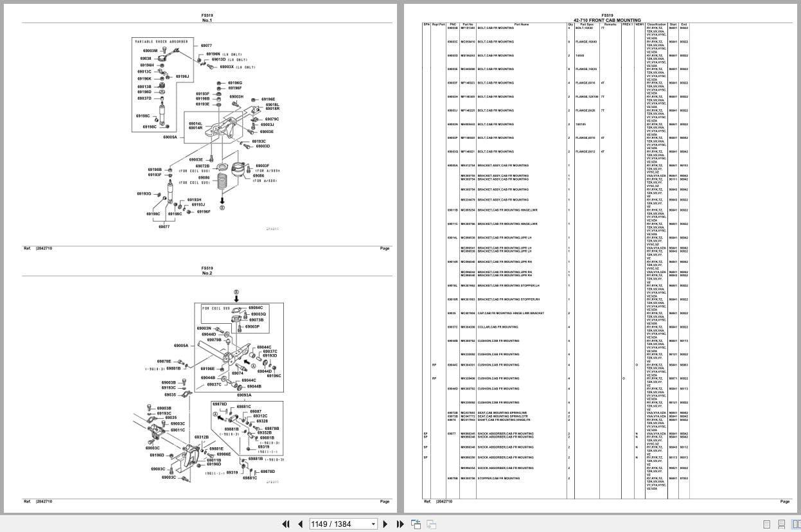Click label 69328 in diagram No.2
This screenshot has height=532, width=801.
(x=262, y=421)
